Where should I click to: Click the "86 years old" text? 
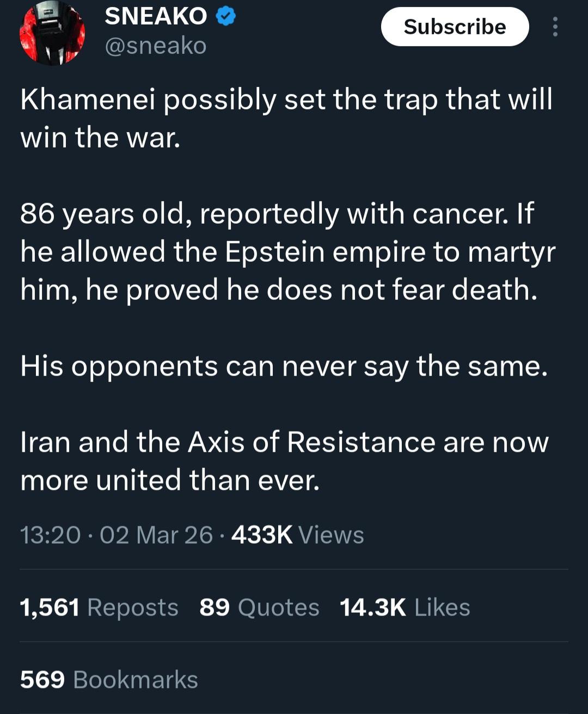pyautogui.click(x=105, y=213)
